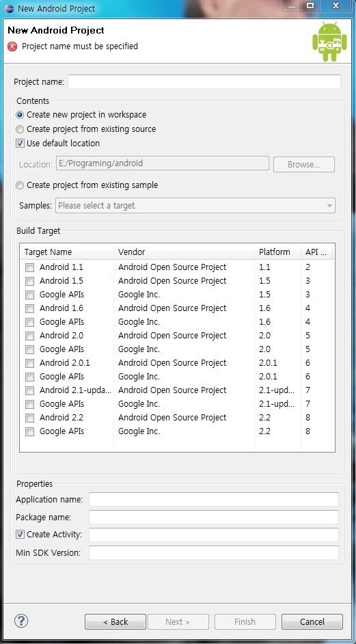Focus the Project name text field
The width and height of the screenshot is (356, 644).
coord(204,82)
